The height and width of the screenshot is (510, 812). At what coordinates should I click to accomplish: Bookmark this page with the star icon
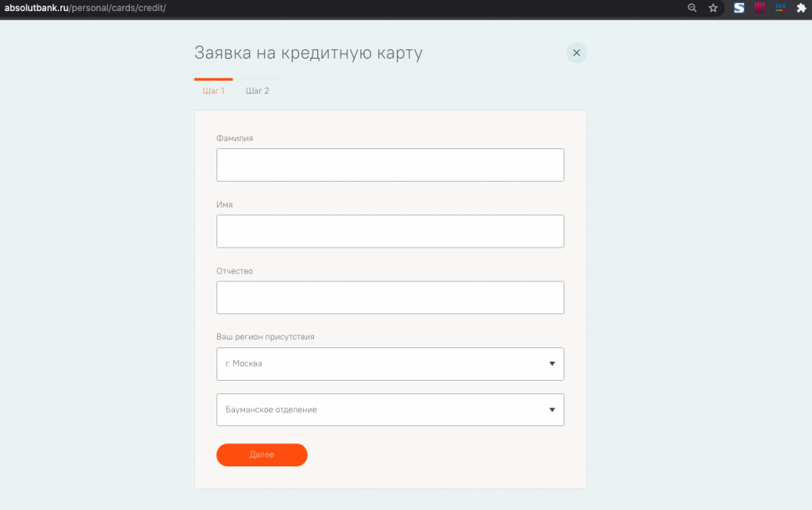tap(713, 8)
